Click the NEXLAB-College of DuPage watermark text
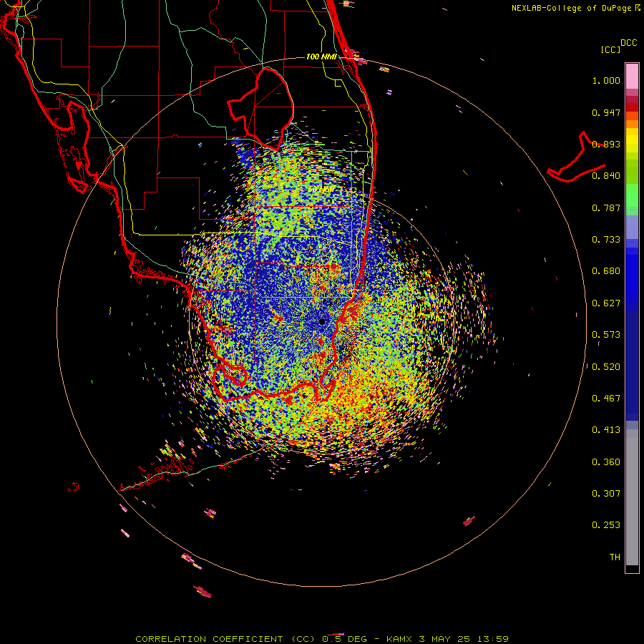The width and height of the screenshot is (644, 644). click(571, 8)
